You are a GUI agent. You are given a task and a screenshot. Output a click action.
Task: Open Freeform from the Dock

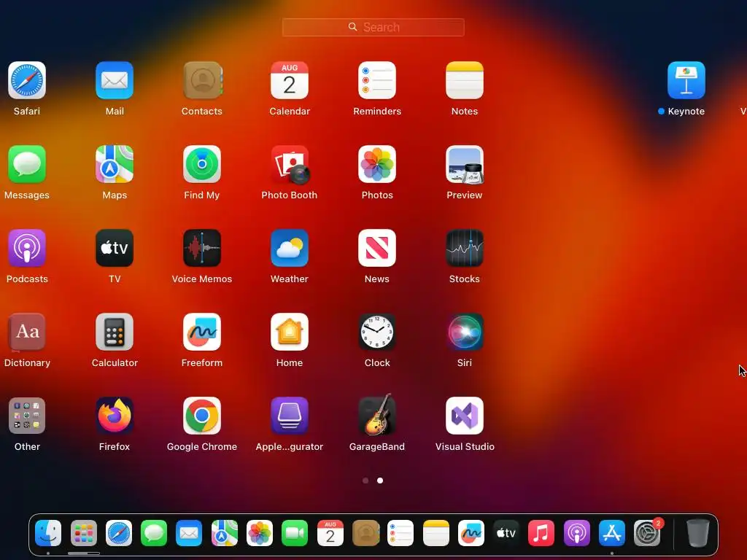point(471,533)
